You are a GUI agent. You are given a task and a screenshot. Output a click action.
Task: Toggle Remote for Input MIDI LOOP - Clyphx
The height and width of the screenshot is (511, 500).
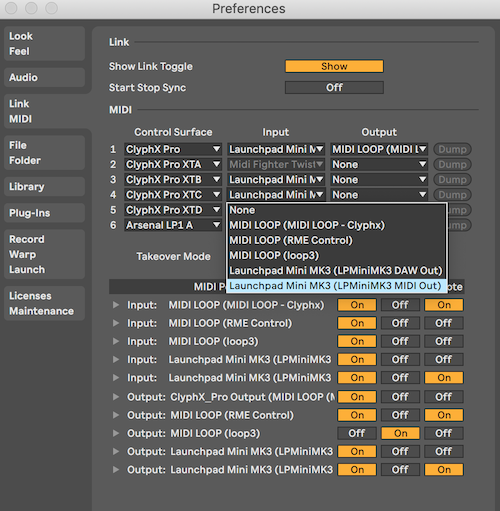(x=444, y=305)
